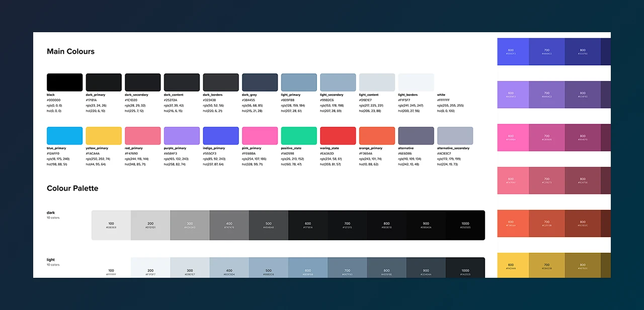Select light palette shade 1000
The height and width of the screenshot is (310, 644).
point(465,268)
